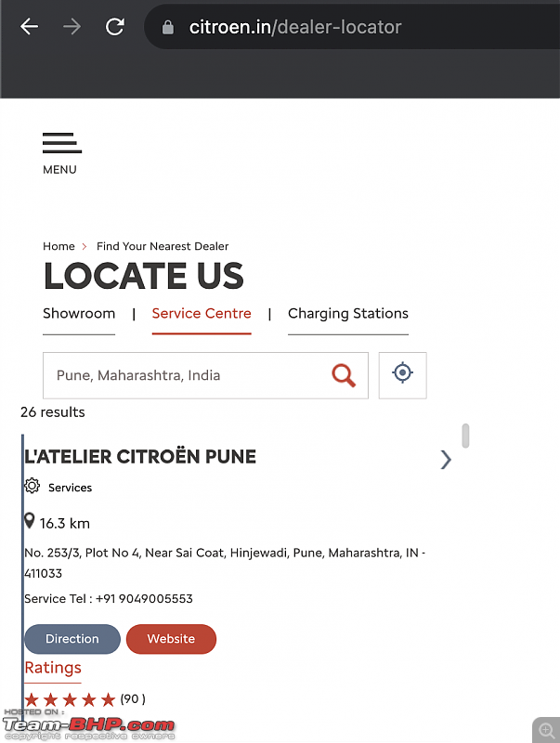This screenshot has height=743, width=560.
Task: Select the Service Centre tab
Action: pos(202,314)
